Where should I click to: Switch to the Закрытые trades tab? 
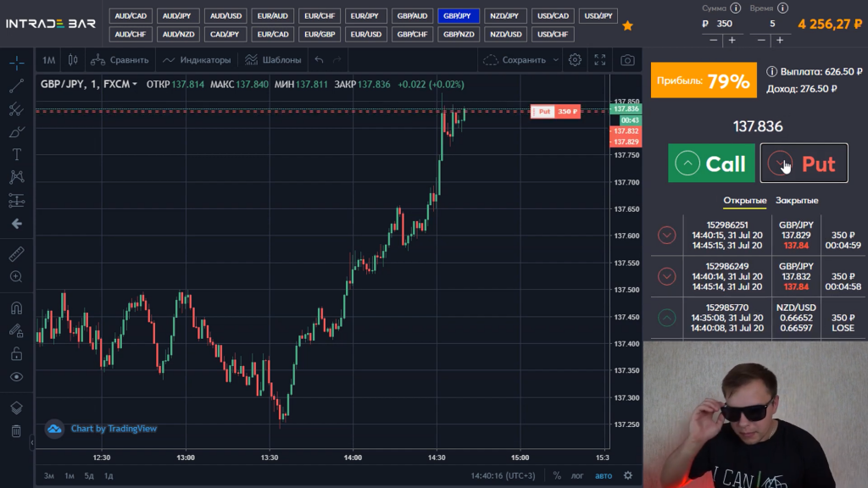coord(797,201)
